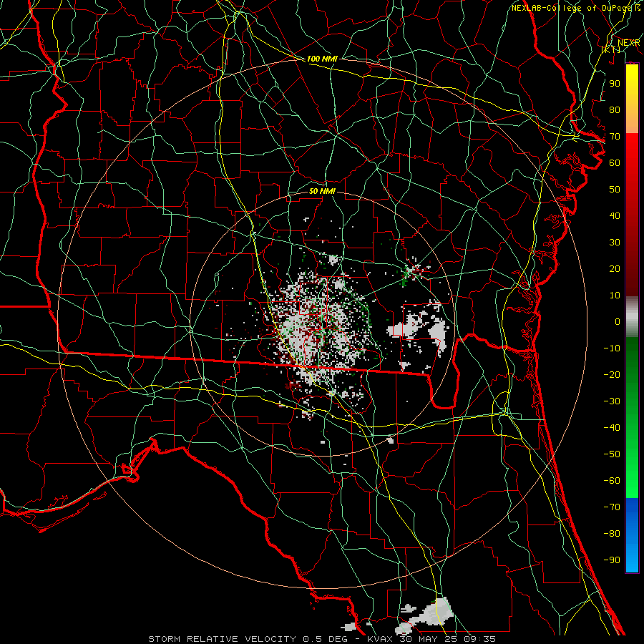This screenshot has height=644, width=644.
Task: Click the -50 value on the velocity scale
Action: (x=612, y=454)
